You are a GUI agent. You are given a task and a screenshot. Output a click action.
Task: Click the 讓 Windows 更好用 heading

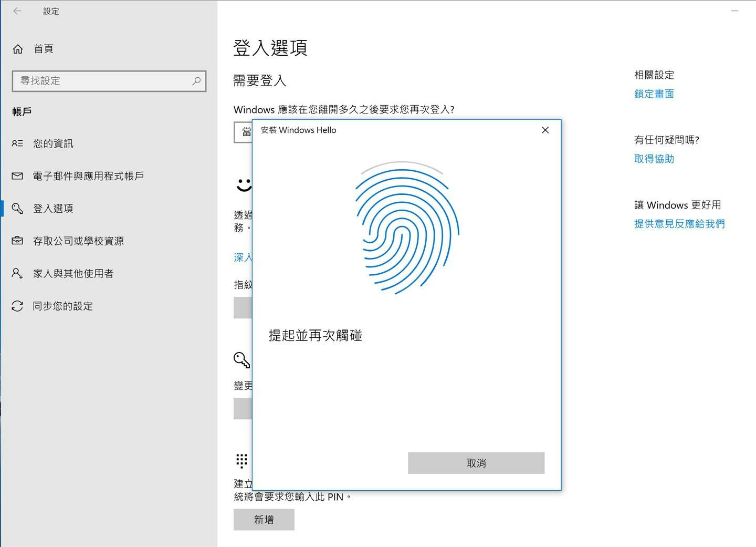677,205
